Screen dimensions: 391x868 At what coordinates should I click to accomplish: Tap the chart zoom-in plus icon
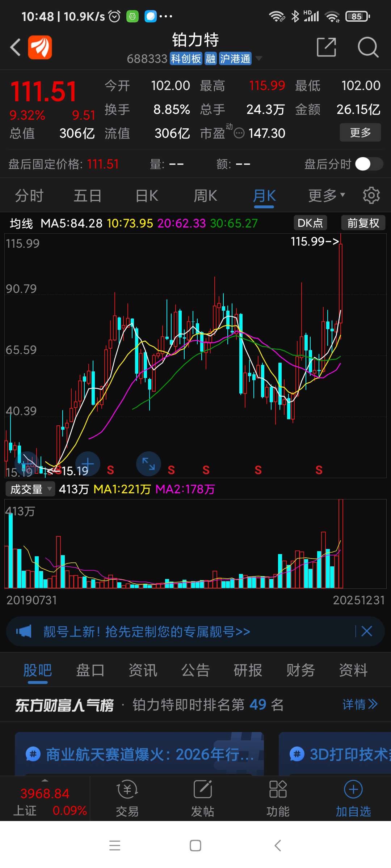point(88,464)
